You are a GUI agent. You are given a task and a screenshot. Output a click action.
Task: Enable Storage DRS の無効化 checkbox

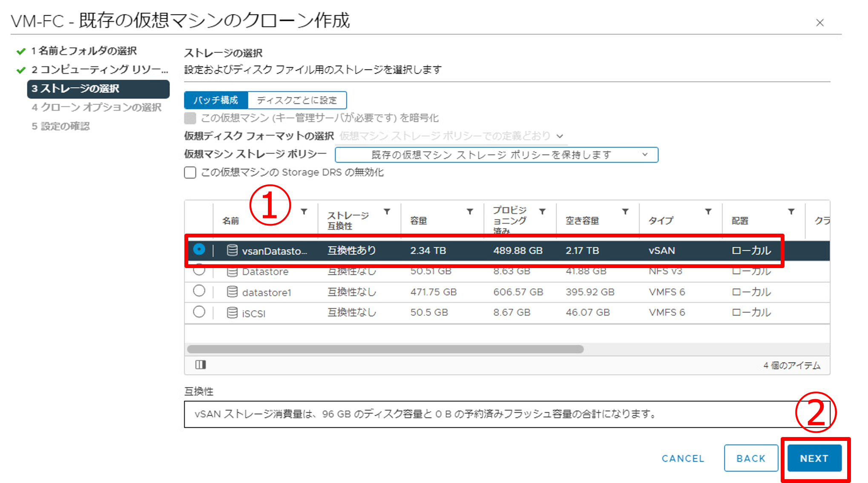[190, 172]
